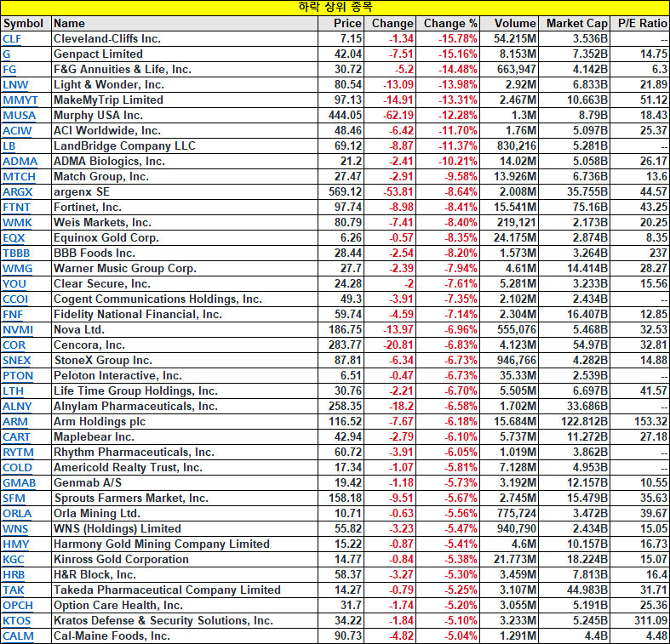Select Alnylam Pharmaceuticals, Inc. cell
This screenshot has height=644, width=670.
pos(185,407)
